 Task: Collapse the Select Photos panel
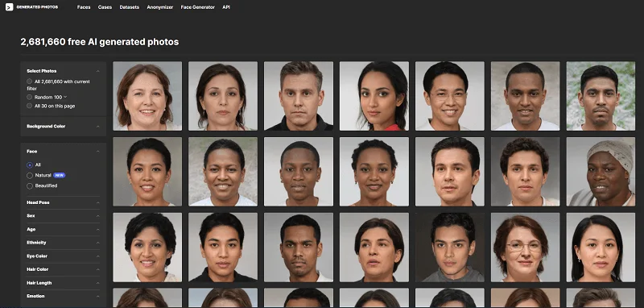pos(97,71)
